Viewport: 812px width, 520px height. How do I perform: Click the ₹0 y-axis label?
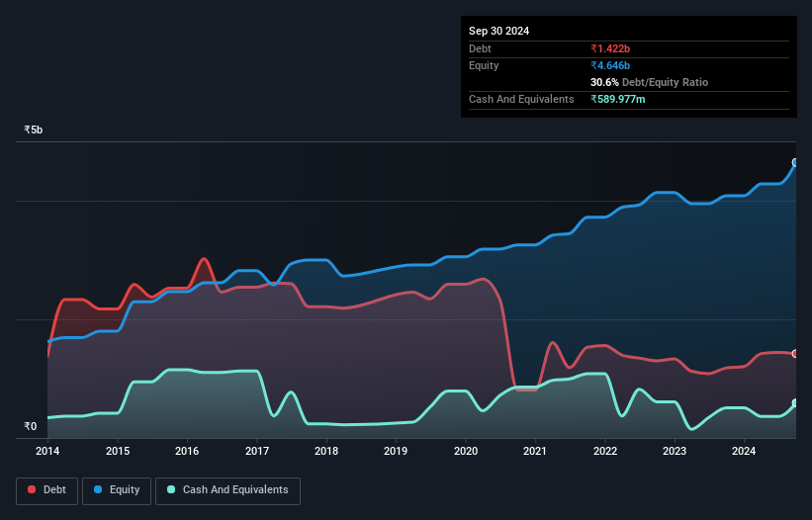pos(31,426)
